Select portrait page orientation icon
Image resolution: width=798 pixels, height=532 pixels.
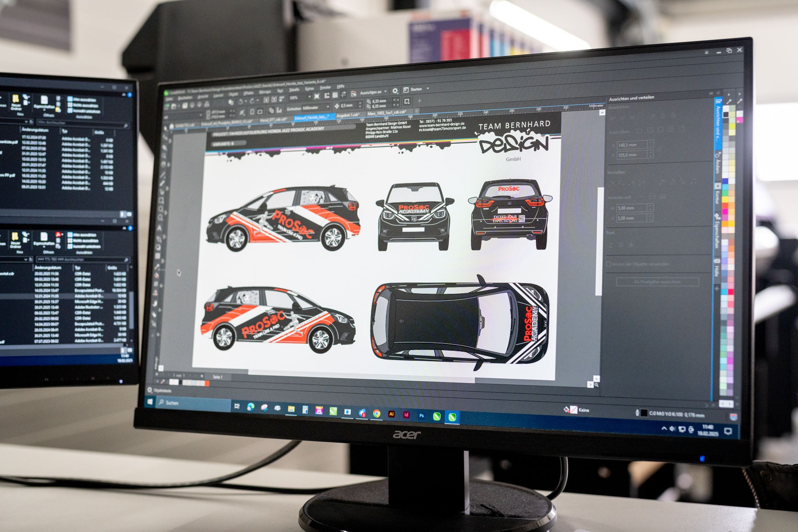click(252, 112)
